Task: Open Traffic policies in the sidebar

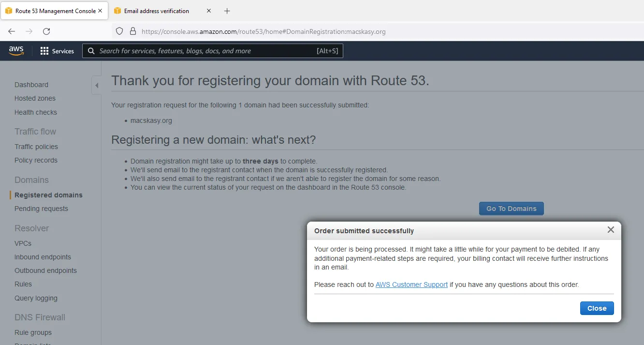Action: pyautogui.click(x=36, y=147)
